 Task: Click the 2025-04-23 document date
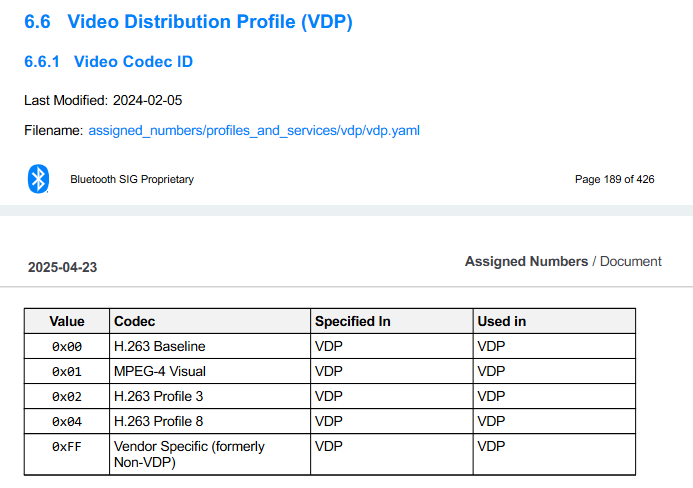coord(62,267)
